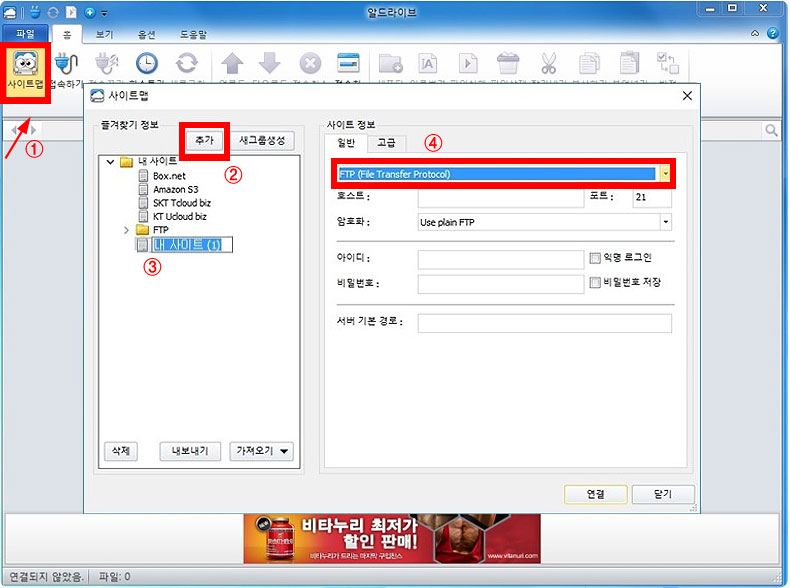The width and height of the screenshot is (790, 588).
Task: Click the 추가 button
Action: 205,140
